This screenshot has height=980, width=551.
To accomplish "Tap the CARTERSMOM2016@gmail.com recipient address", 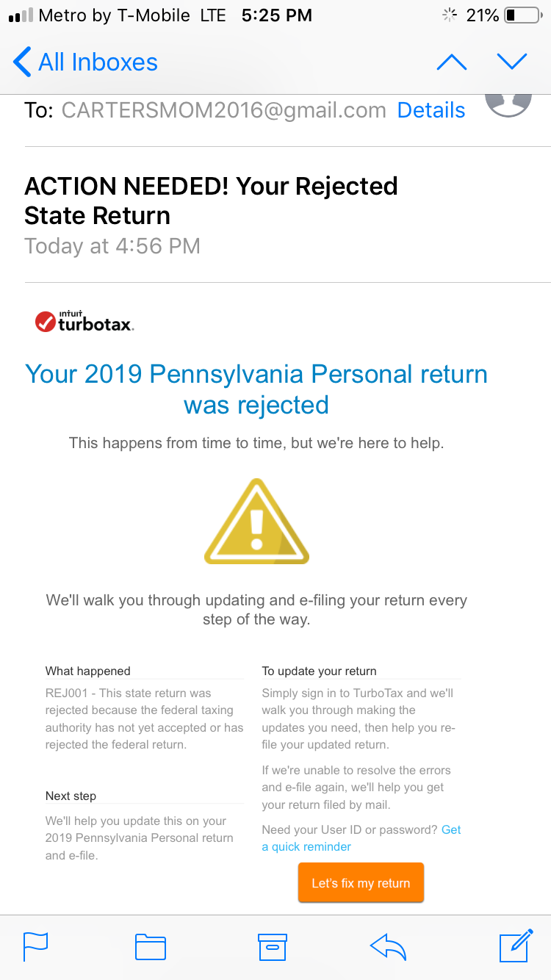I will tap(223, 110).
